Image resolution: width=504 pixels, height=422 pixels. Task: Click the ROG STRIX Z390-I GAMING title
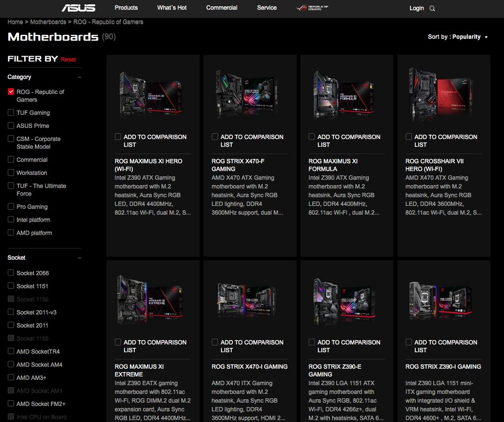pyautogui.click(x=443, y=366)
